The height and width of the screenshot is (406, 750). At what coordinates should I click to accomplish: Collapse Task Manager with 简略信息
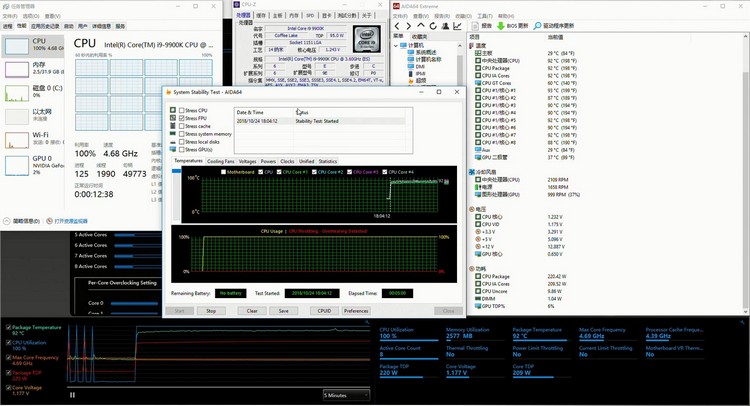[22, 221]
